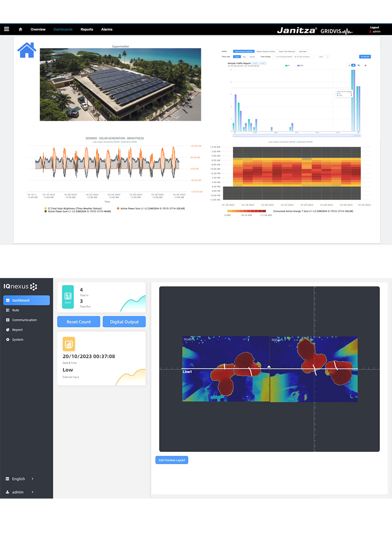Open Dashboards in GridVis navbar
392x540 pixels.
[63, 29]
